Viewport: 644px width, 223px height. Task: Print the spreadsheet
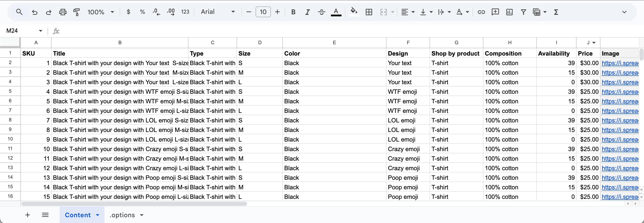click(x=63, y=12)
